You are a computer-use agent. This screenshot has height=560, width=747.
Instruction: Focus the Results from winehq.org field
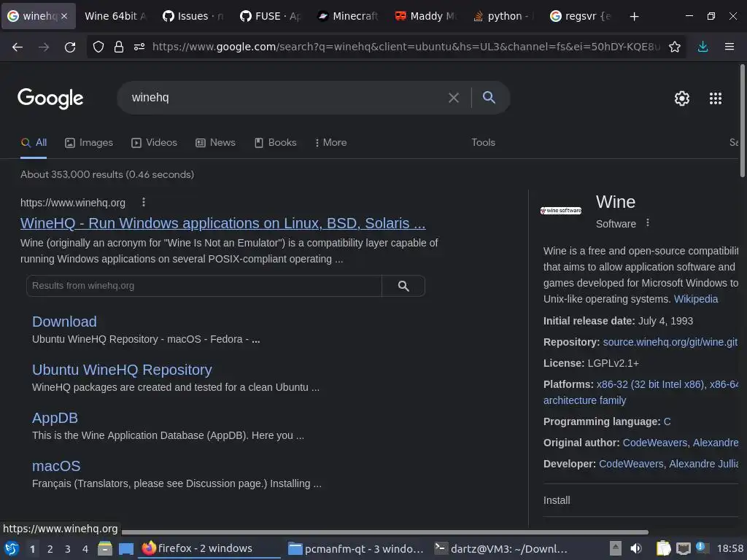point(204,286)
